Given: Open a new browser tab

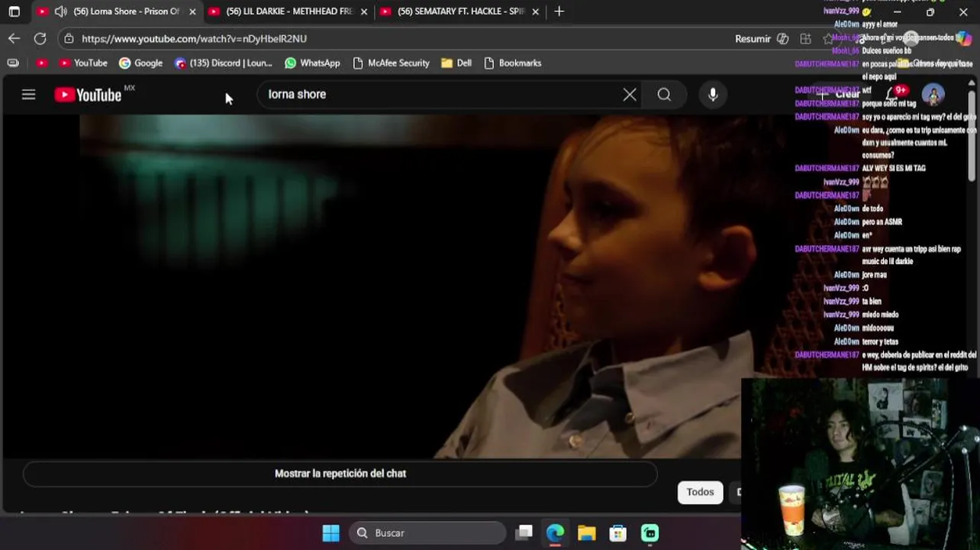Looking at the screenshot, I should point(559,11).
